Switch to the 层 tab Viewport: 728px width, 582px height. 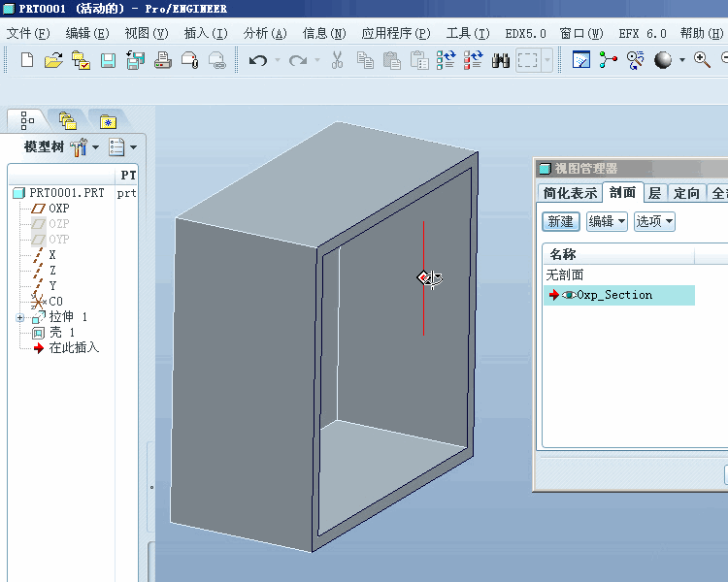[655, 193]
